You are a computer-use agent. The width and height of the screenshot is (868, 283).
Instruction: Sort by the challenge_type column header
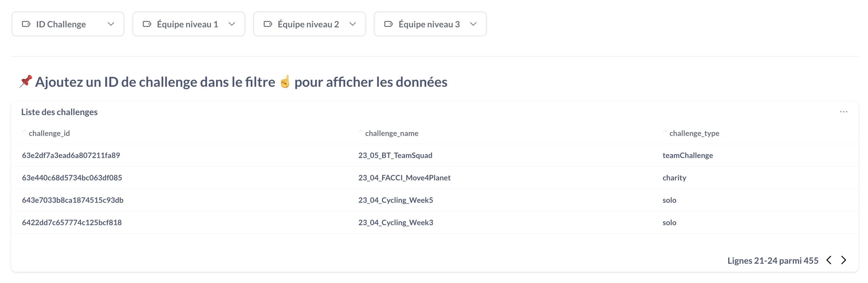coord(694,133)
